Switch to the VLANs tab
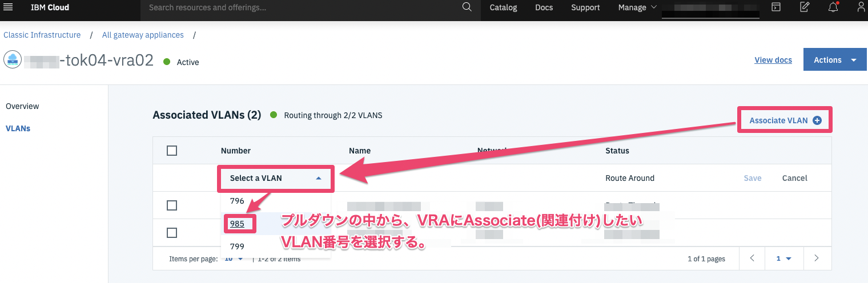 point(18,128)
